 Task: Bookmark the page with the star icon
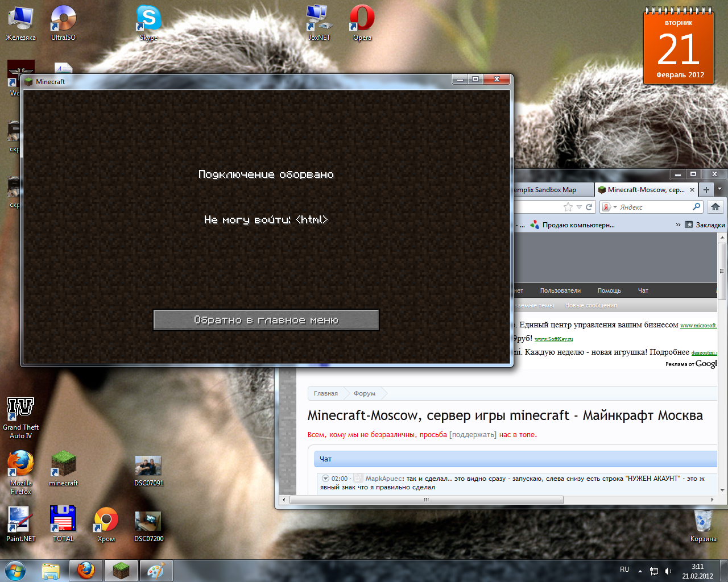568,207
